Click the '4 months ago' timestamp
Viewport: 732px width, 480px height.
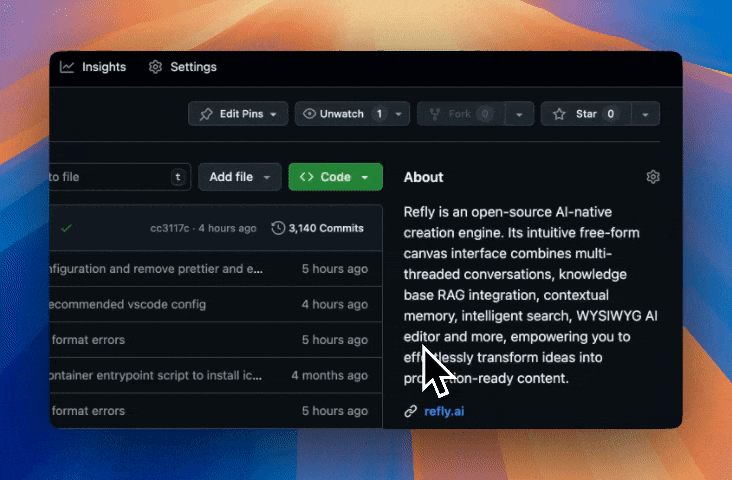pos(330,375)
